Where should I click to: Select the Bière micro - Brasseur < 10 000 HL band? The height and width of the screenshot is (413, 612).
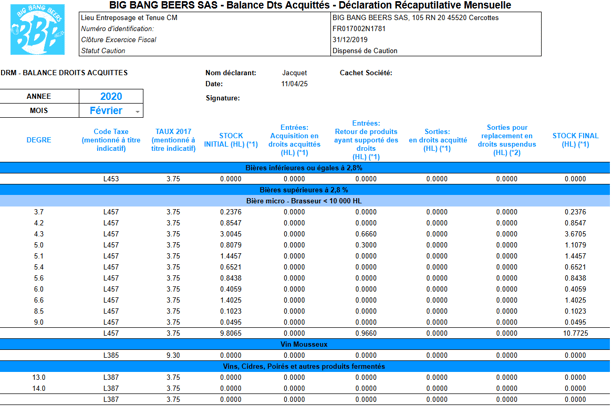click(x=305, y=201)
